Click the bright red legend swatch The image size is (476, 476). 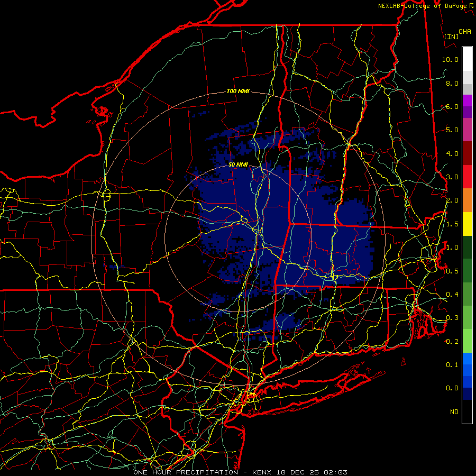click(467, 177)
